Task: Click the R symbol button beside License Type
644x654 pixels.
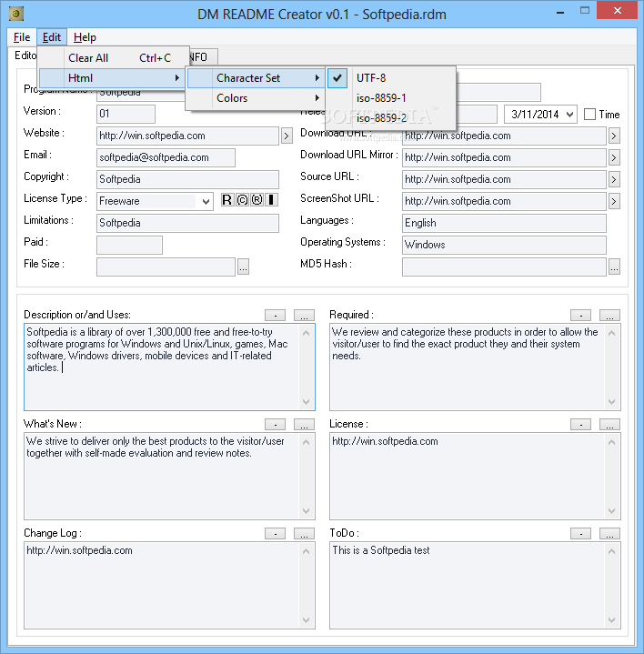Action: click(226, 200)
